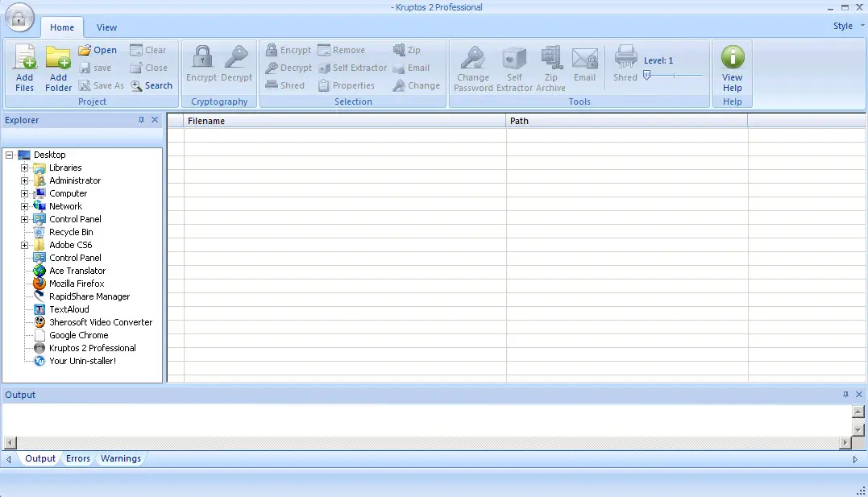Image resolution: width=868 pixels, height=497 pixels.
Task: Click Self Extractor in Tools group
Action: point(514,68)
